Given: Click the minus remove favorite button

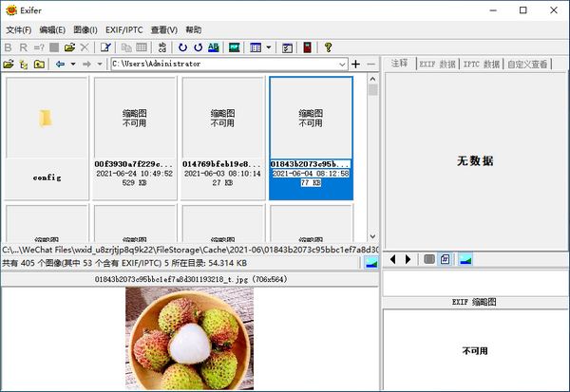Looking at the screenshot, I should point(370,65).
